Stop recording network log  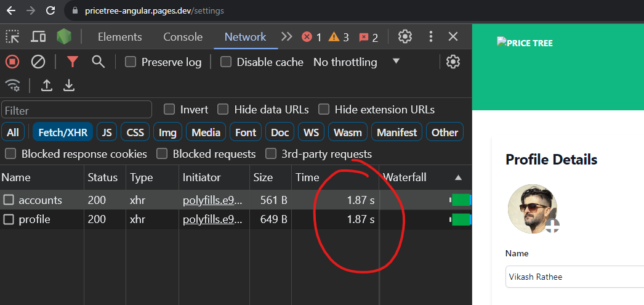(12, 62)
